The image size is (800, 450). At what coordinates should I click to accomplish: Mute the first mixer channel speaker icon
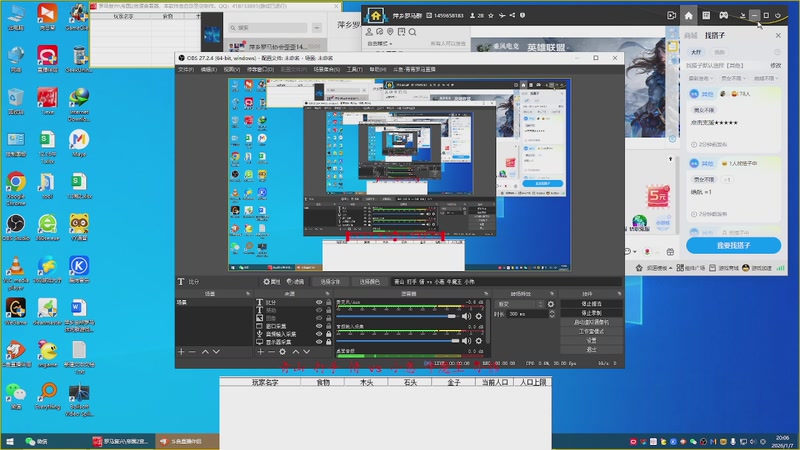pyautogui.click(x=466, y=316)
